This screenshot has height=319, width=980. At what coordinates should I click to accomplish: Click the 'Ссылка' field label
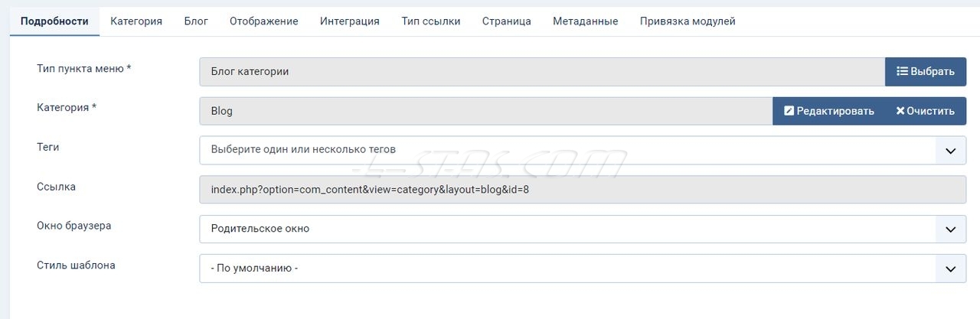[x=56, y=187]
